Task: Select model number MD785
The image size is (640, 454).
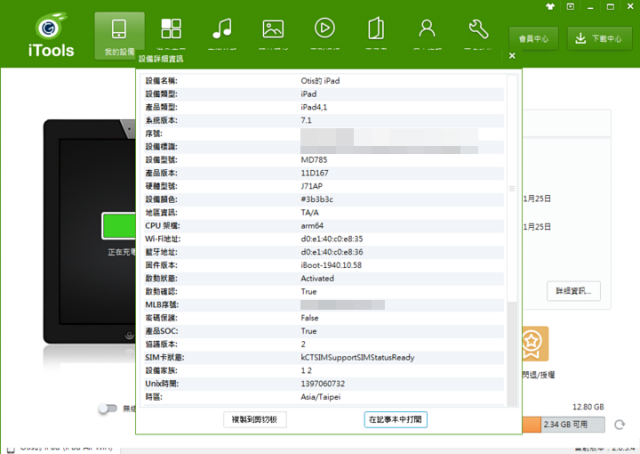Action: pos(314,160)
